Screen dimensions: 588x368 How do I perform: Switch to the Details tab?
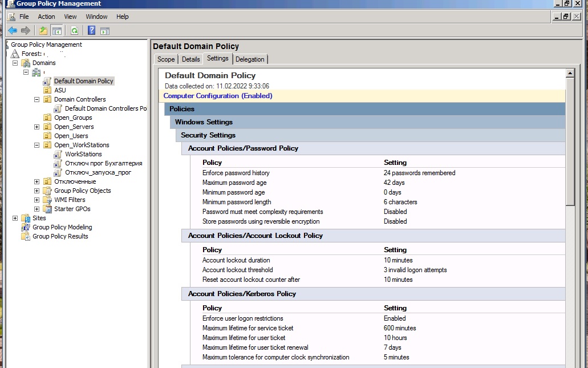191,59
